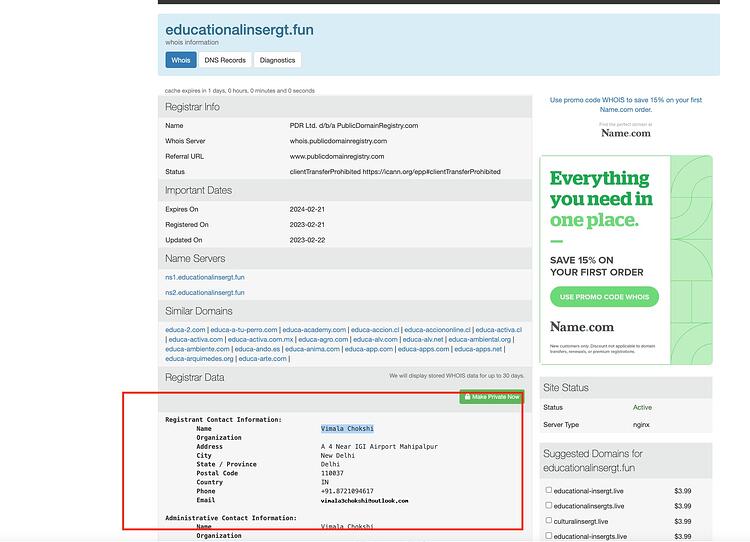Open similar domain educa-activa.com
This screenshot has height=542, width=750.
click(x=196, y=339)
